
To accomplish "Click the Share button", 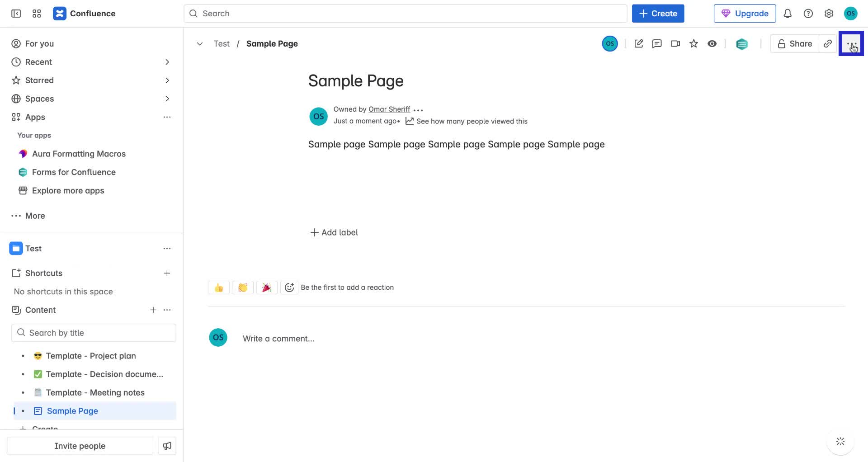I will [794, 43].
